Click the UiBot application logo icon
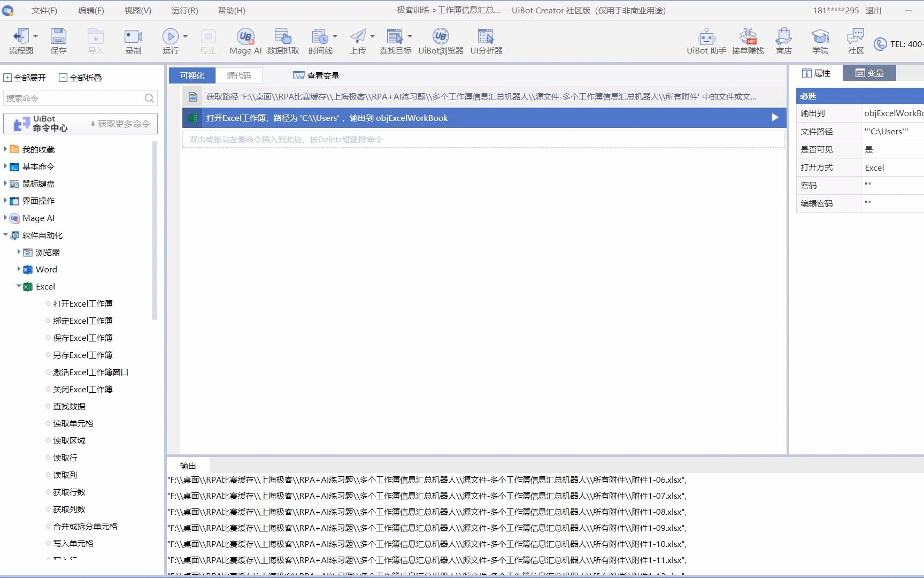This screenshot has height=578, width=924. click(7, 10)
